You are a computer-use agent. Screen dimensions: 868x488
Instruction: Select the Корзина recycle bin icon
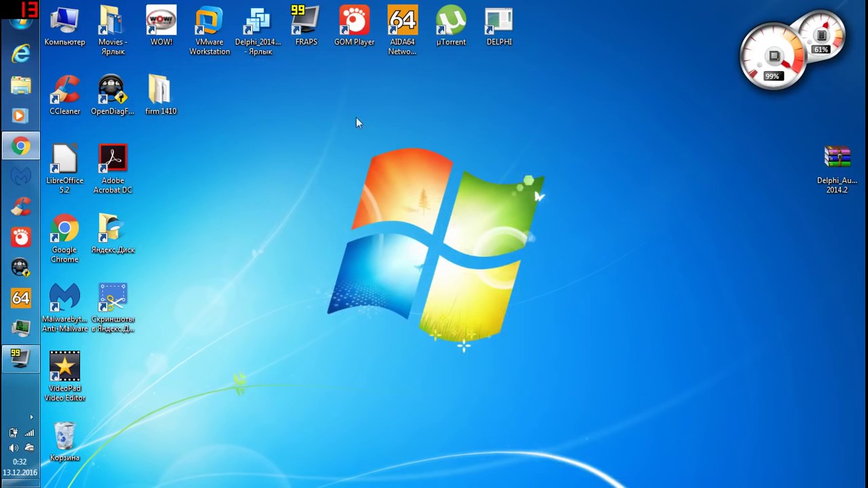point(64,442)
